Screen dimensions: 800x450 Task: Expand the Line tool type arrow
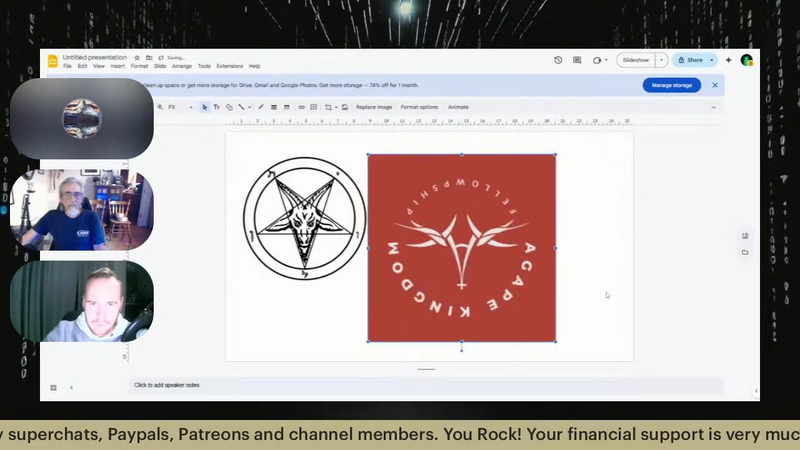(249, 107)
